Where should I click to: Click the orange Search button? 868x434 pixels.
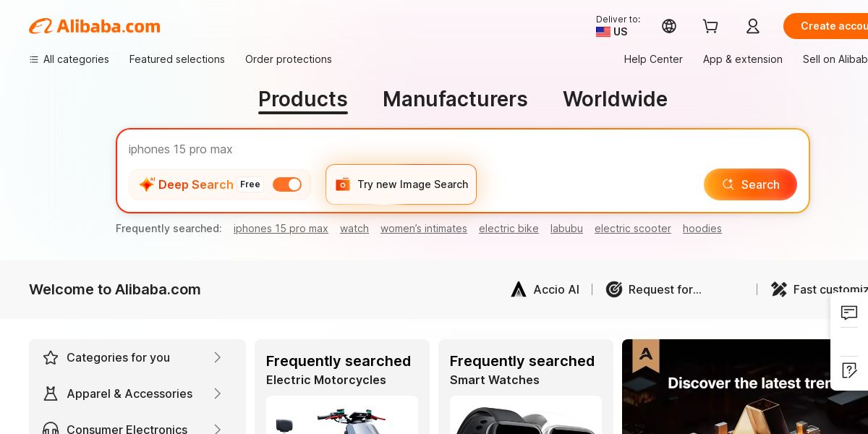tap(750, 184)
